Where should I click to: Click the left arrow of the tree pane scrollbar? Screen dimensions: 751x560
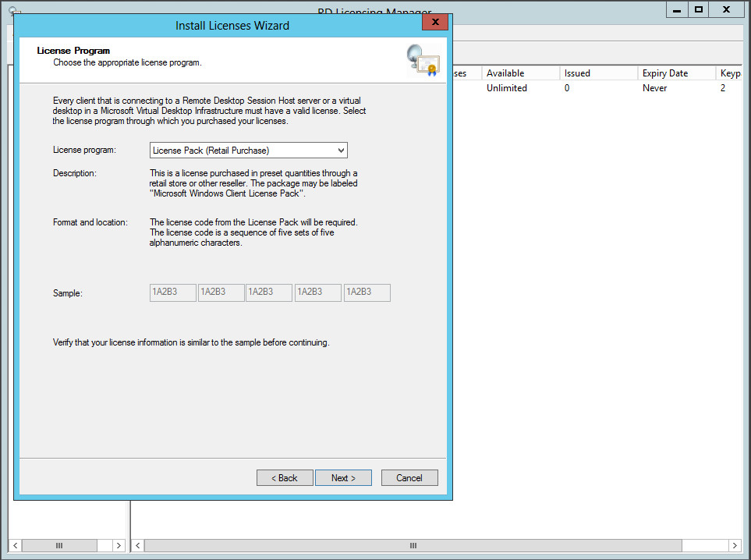16,546
